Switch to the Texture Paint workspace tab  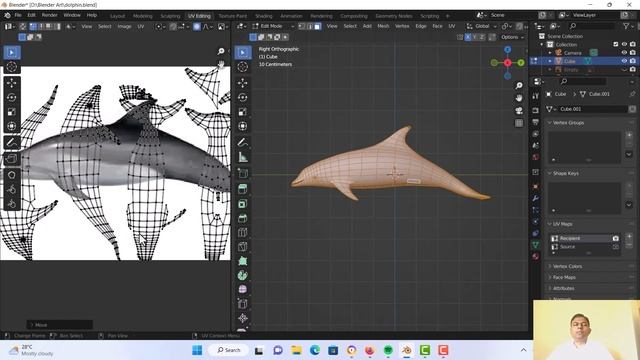[233, 16]
